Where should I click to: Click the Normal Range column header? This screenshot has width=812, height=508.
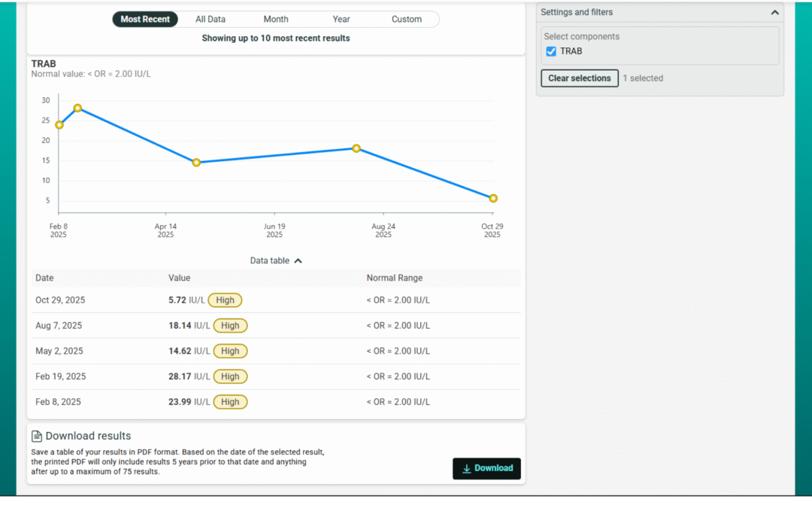pos(394,278)
